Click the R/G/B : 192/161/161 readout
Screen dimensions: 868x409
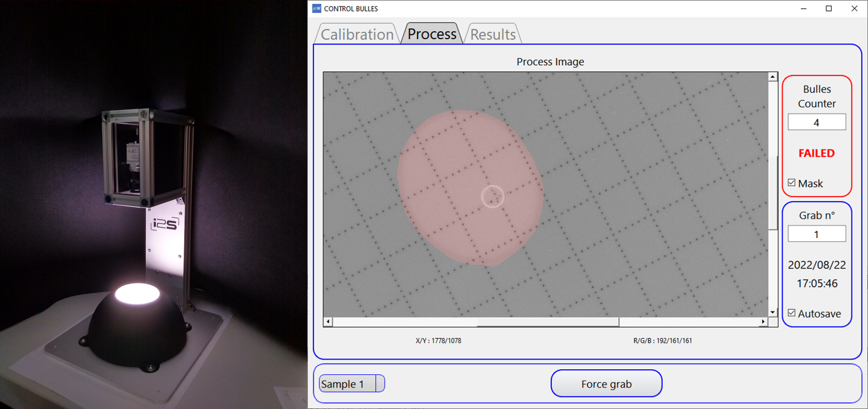[662, 341]
